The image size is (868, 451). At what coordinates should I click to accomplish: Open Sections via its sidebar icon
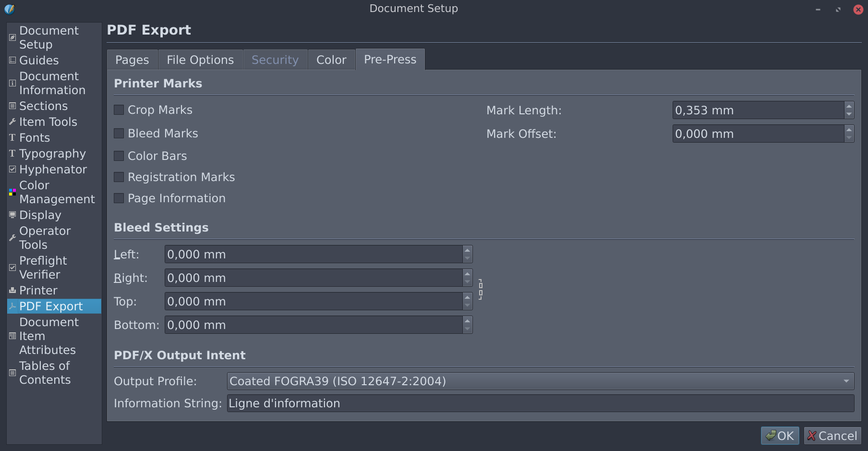(x=12, y=106)
